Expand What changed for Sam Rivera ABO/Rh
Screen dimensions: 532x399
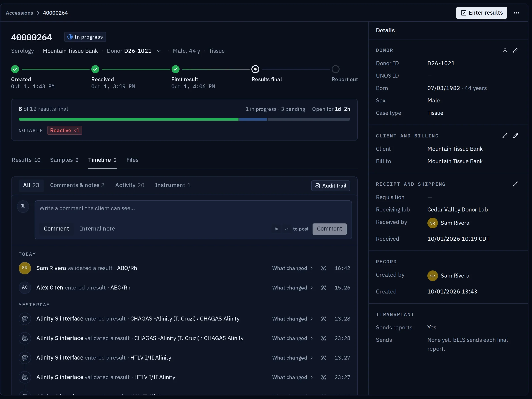point(292,268)
